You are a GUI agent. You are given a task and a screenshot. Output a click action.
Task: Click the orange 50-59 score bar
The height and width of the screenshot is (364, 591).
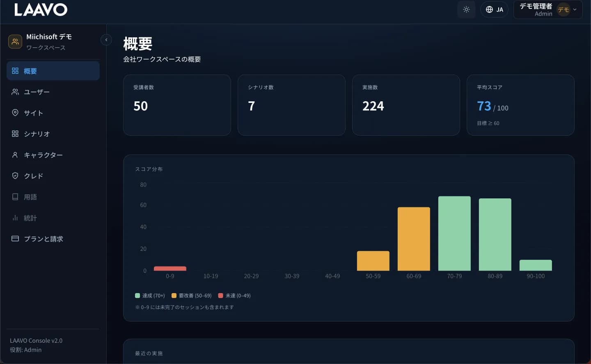coord(373,261)
